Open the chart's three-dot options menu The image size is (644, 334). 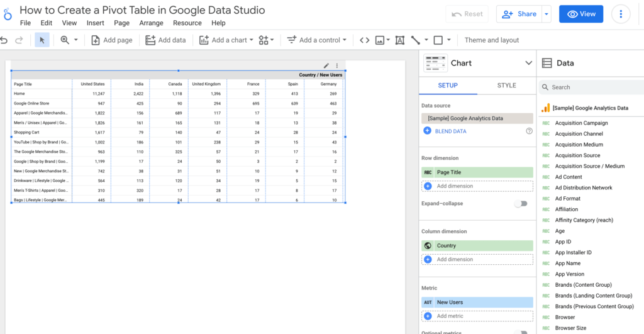click(x=337, y=65)
